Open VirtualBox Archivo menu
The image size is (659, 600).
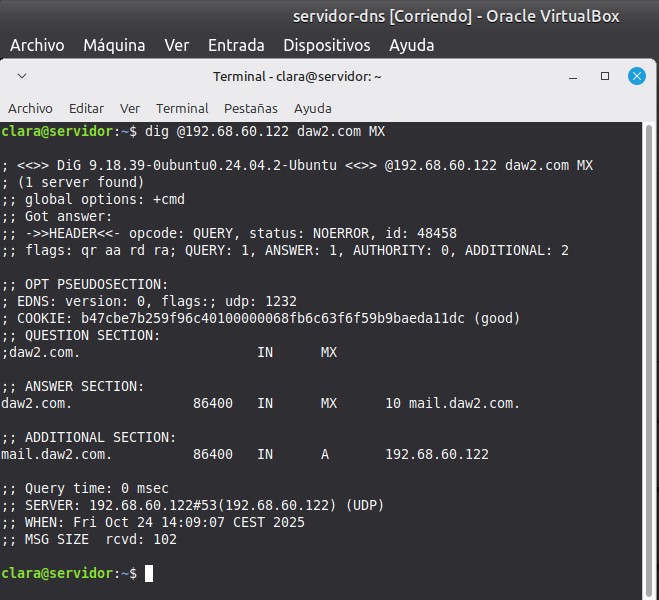[37, 45]
